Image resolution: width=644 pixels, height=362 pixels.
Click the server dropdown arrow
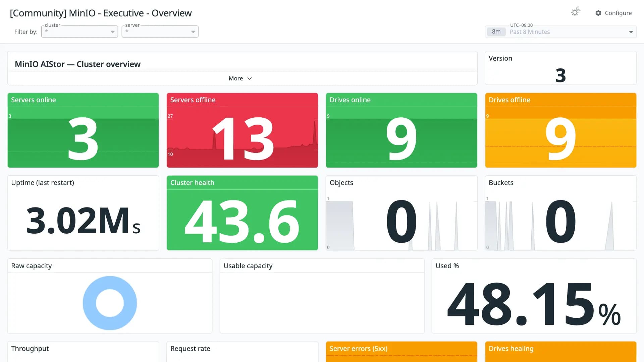(193, 32)
